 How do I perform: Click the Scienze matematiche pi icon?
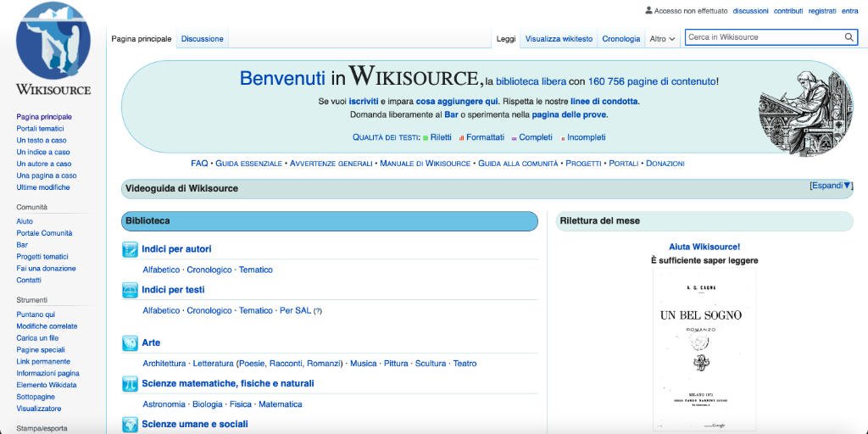pyautogui.click(x=130, y=384)
